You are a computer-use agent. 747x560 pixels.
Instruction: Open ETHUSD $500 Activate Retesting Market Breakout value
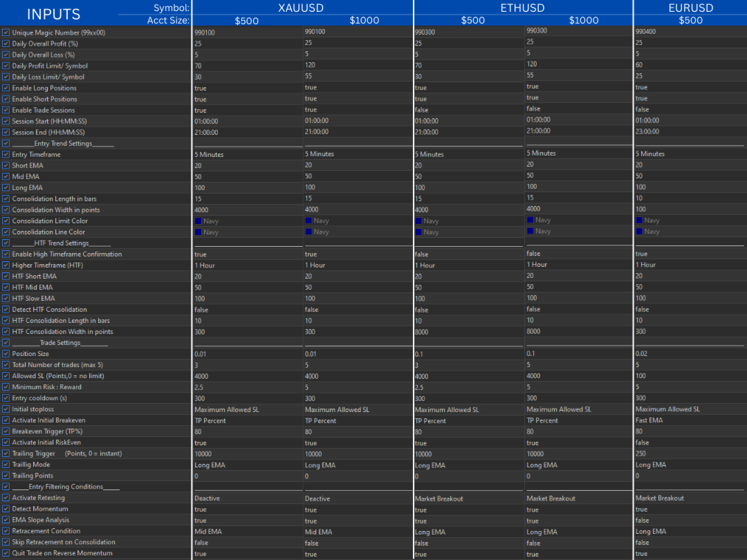(x=439, y=498)
